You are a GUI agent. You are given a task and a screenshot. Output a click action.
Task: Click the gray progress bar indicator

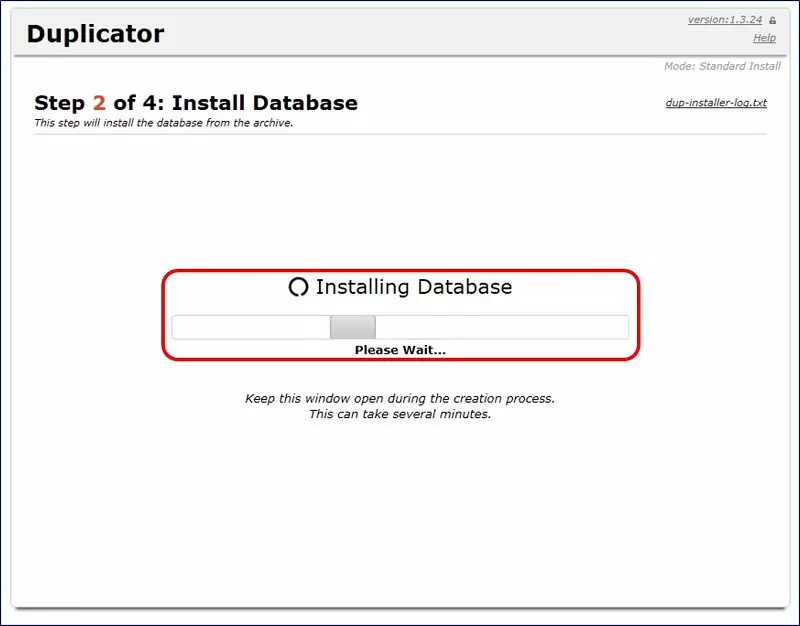(x=353, y=327)
